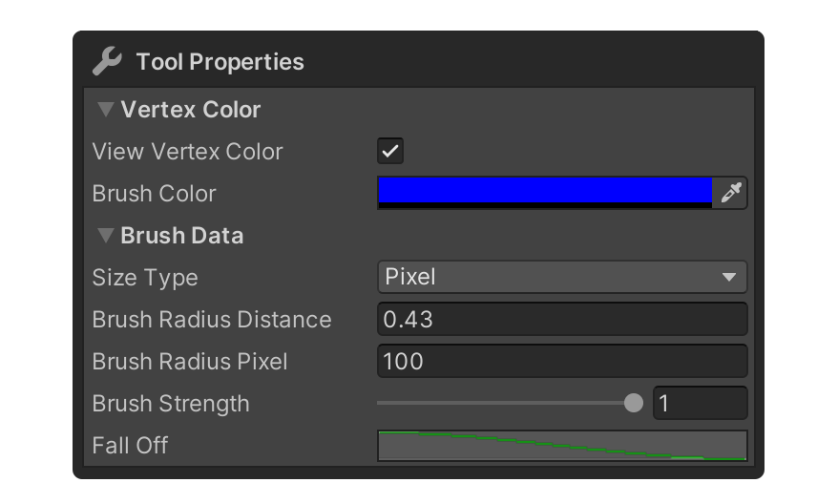The height and width of the screenshot is (504, 838).
Task: Click the Size Type dropdown arrow
Action: [x=729, y=277]
